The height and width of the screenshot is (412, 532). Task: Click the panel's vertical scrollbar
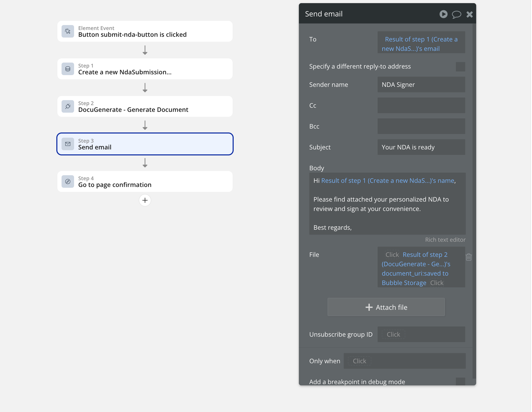pos(474,201)
